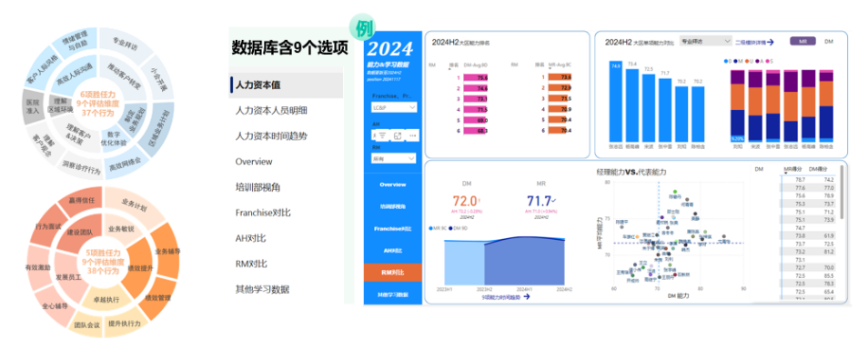Follow the 二级模块详情 link

750,42
